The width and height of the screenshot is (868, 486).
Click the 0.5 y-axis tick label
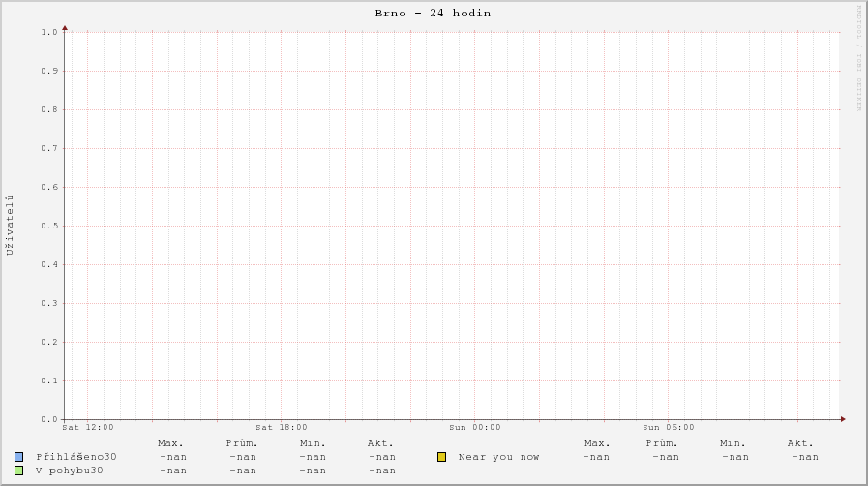[x=49, y=226]
